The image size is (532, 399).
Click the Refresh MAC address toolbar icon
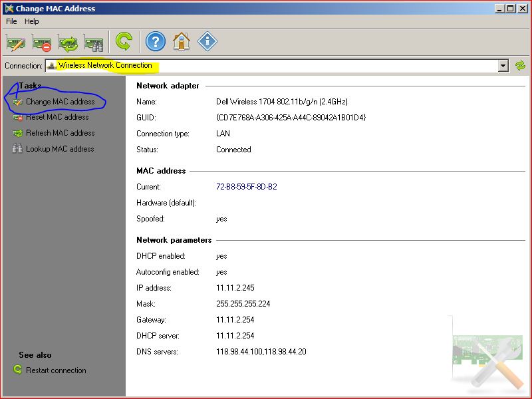tap(67, 41)
